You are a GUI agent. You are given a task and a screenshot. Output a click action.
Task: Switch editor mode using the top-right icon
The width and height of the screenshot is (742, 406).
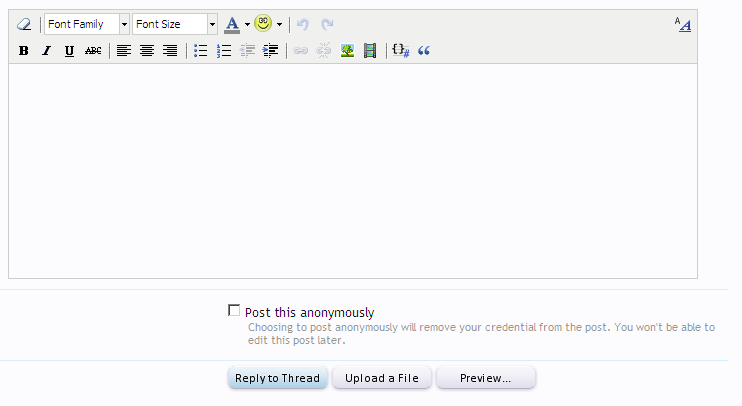[x=682, y=25]
